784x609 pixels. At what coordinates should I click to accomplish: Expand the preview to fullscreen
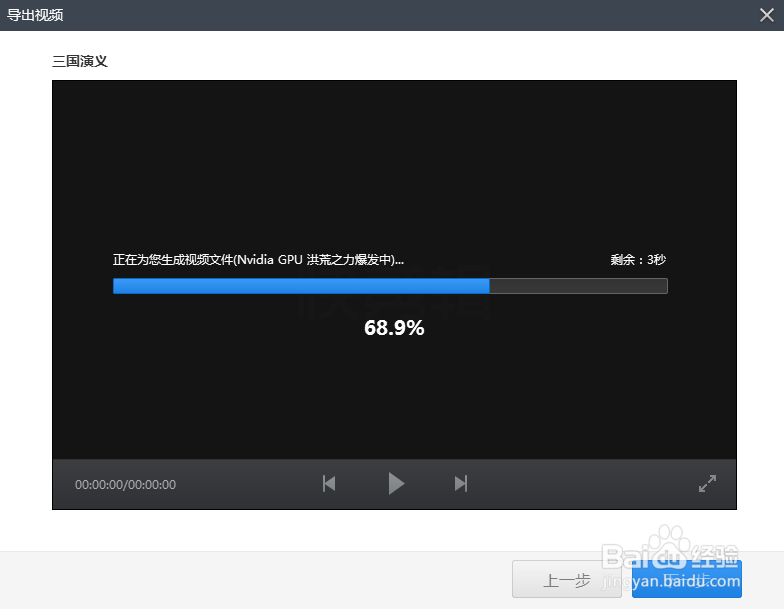pos(708,484)
